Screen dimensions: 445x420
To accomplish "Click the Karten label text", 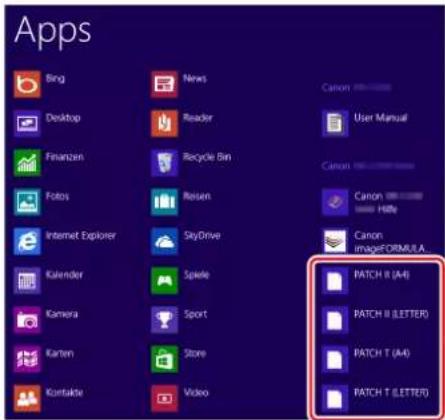I will tap(60, 353).
